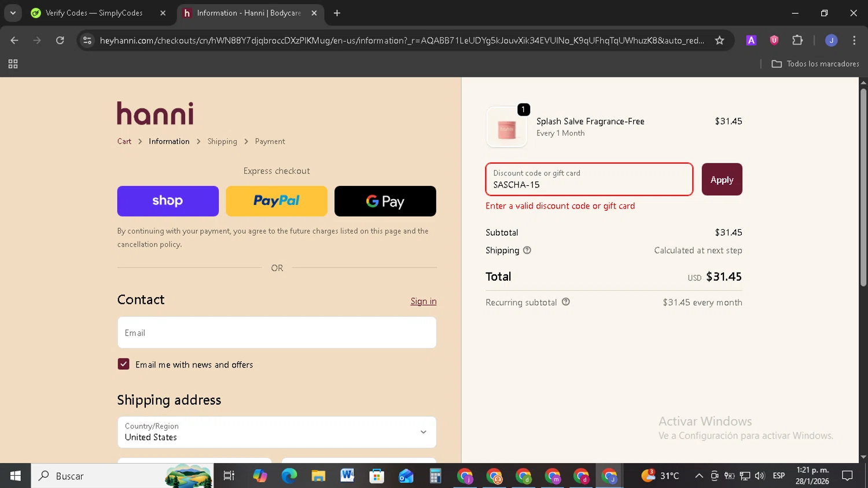
Task: Go back in browser history
Action: [x=14, y=40]
